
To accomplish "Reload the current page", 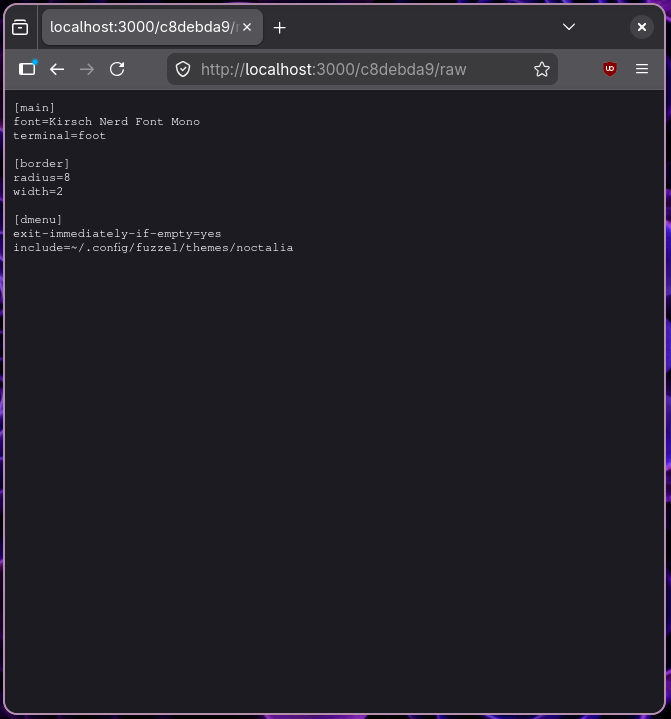I will click(x=117, y=69).
